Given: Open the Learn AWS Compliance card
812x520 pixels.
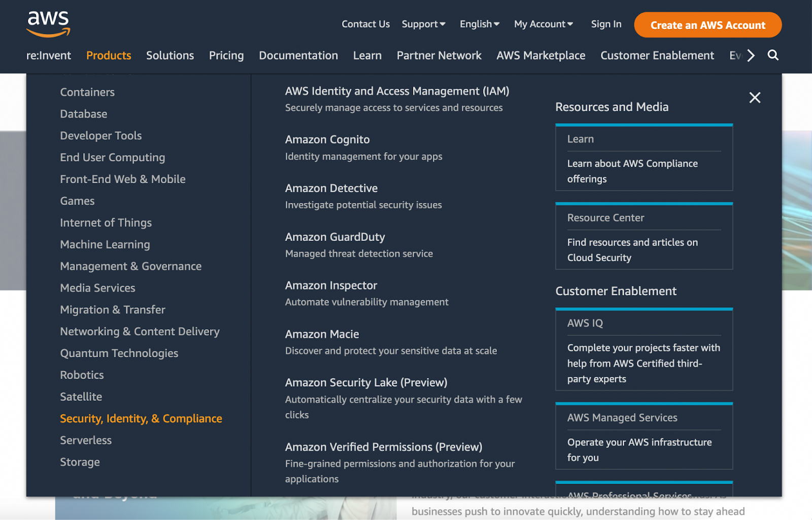Looking at the screenshot, I should tap(644, 158).
